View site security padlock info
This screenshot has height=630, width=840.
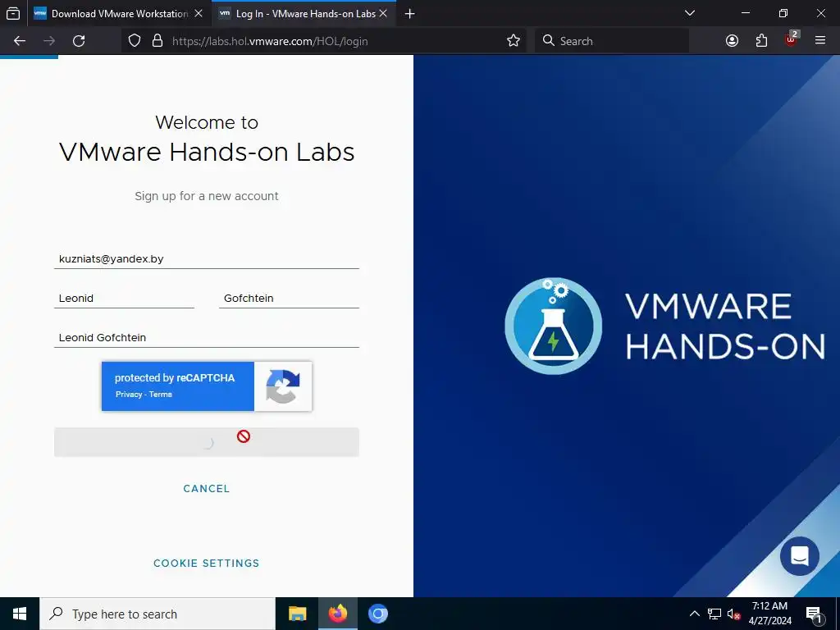click(x=157, y=41)
